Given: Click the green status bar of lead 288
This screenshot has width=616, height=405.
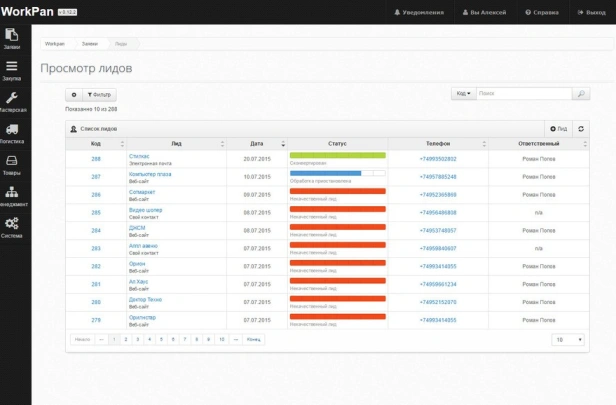Looking at the screenshot, I should pyautogui.click(x=337, y=156).
